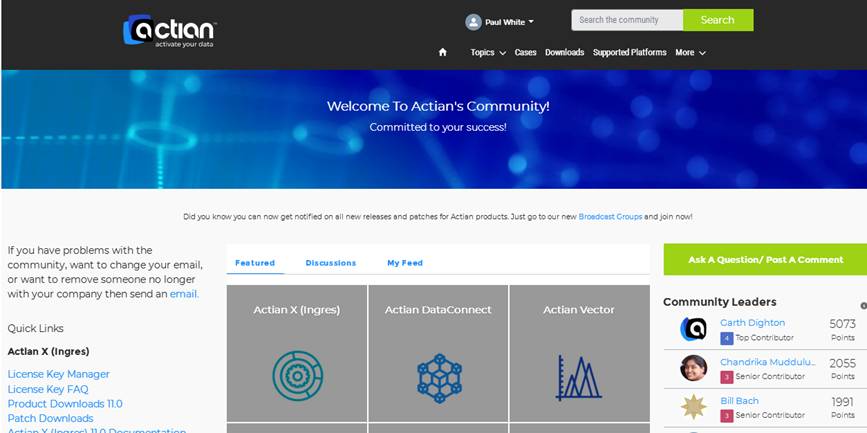Focus the Search the community field
Viewport: 867px width, 433px height.
[627, 20]
